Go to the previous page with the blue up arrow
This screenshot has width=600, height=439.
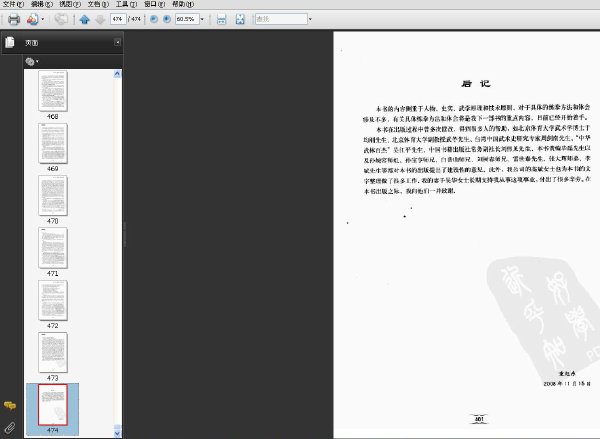(85, 19)
